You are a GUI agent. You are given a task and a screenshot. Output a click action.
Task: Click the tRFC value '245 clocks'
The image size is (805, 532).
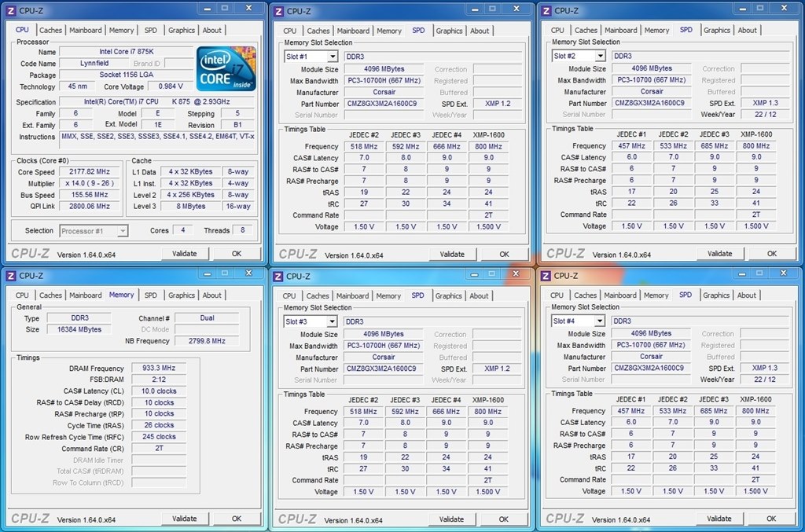click(159, 437)
